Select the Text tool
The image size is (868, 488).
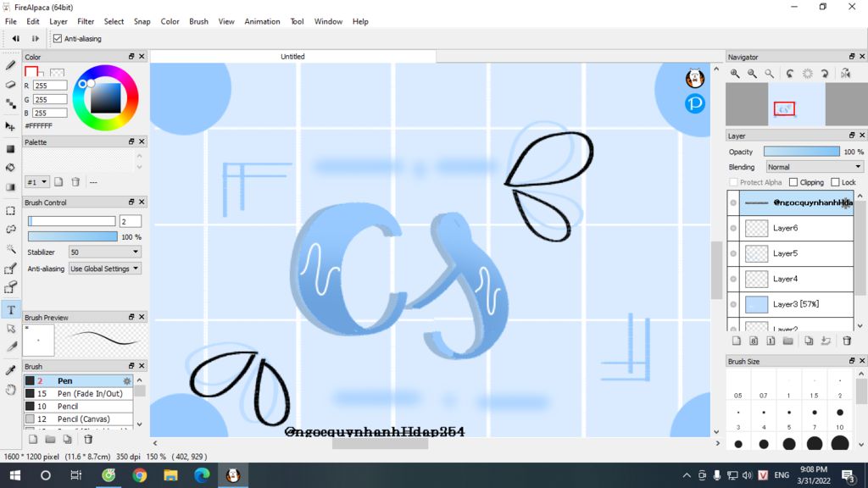click(x=10, y=310)
